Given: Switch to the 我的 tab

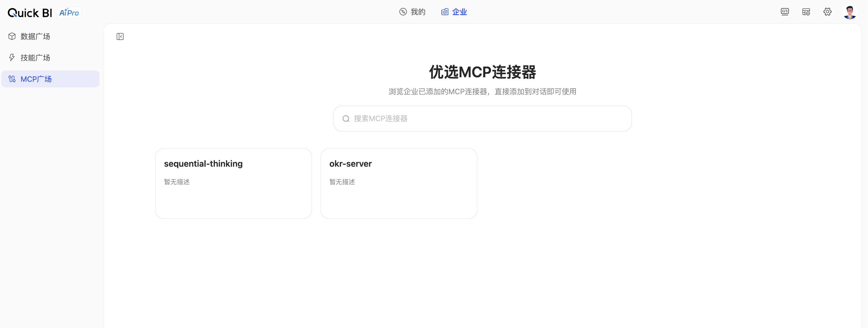Looking at the screenshot, I should [x=412, y=12].
